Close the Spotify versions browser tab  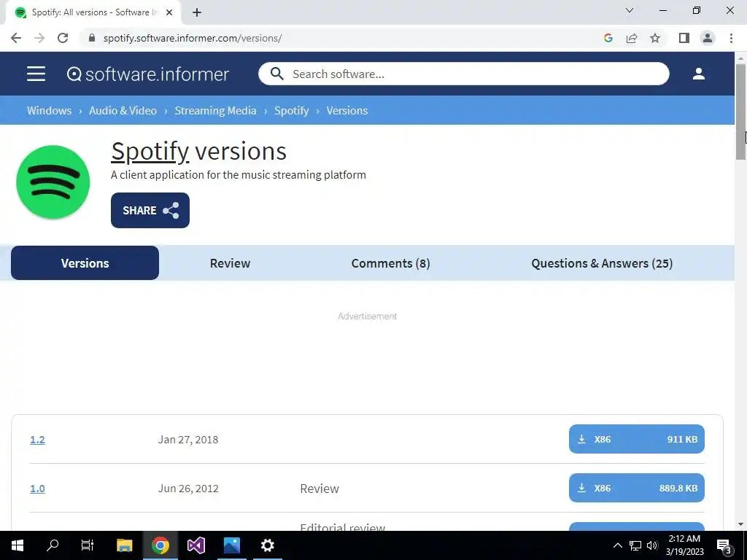click(x=169, y=13)
